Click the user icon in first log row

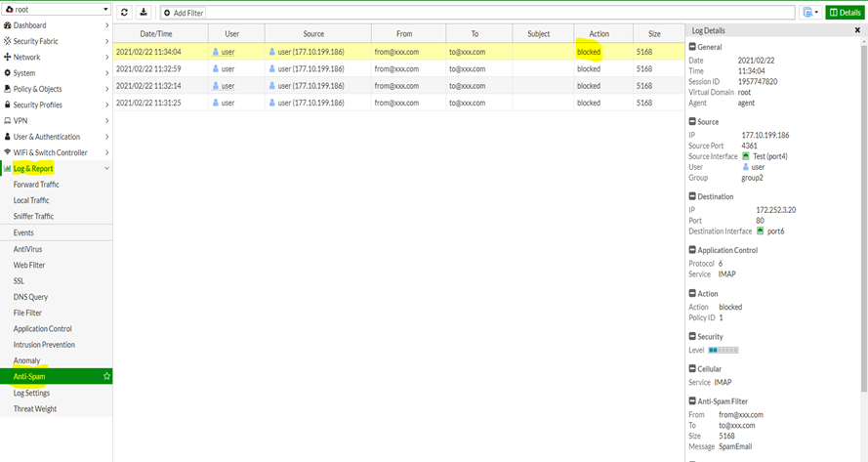tap(216, 52)
